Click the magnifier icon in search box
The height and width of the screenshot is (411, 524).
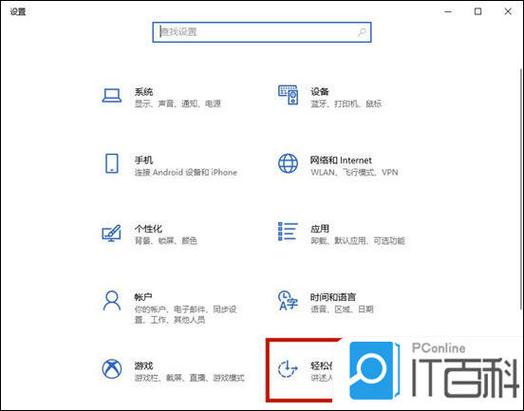click(362, 32)
